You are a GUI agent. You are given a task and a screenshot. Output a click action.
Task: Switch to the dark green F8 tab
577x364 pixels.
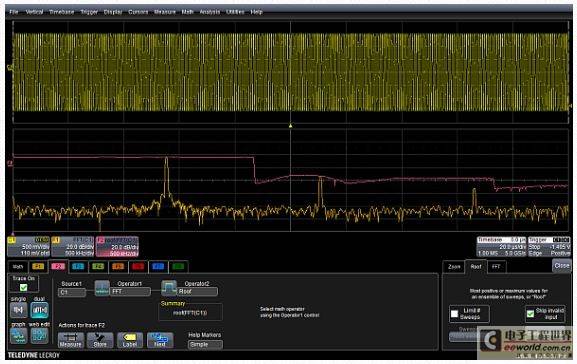tap(178, 266)
